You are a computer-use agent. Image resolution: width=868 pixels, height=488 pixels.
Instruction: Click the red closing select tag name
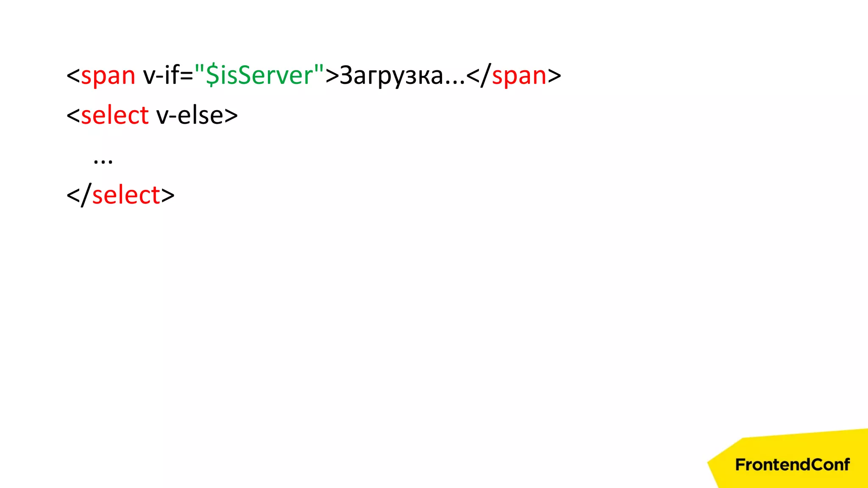(x=126, y=195)
